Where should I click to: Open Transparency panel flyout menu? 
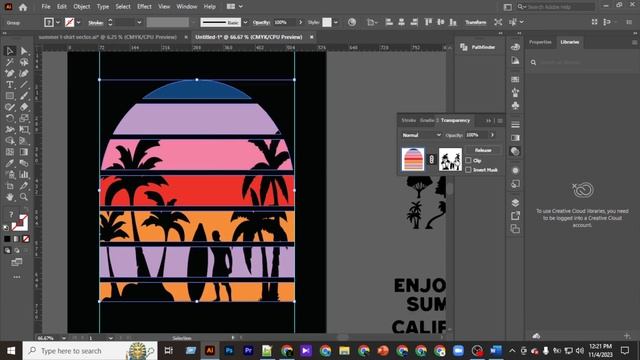click(x=500, y=120)
